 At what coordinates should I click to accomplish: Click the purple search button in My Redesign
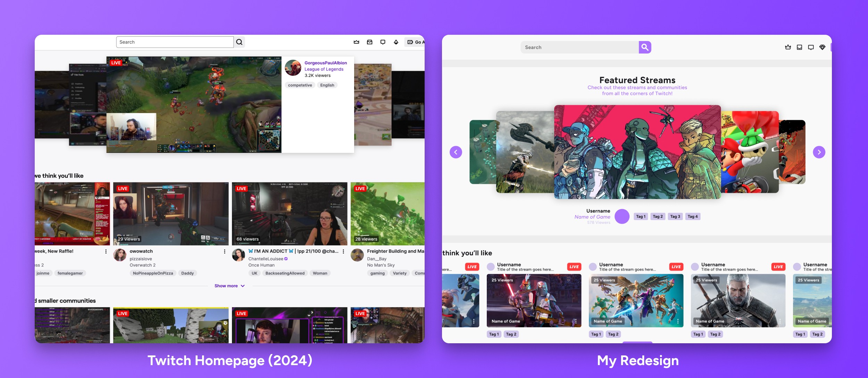click(645, 47)
